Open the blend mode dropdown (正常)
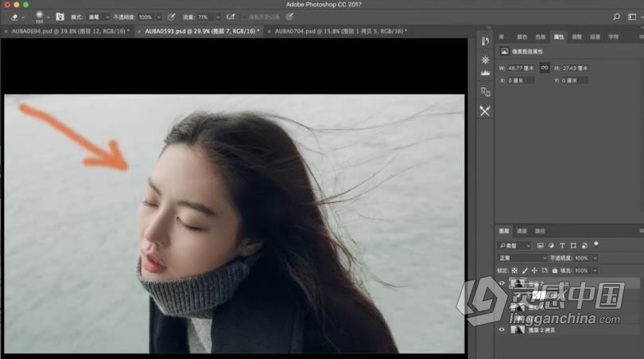Screen dimensions: 644x359 click(x=522, y=258)
